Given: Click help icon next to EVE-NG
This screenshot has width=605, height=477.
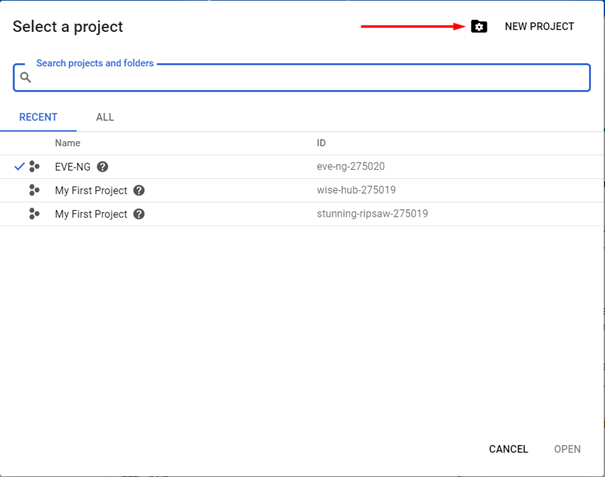Looking at the screenshot, I should click(x=102, y=167).
